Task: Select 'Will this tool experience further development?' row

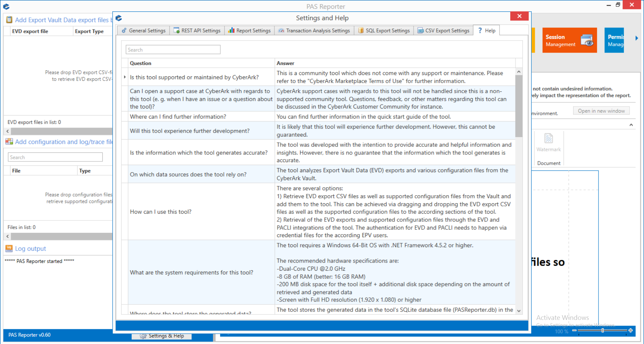Action: [x=318, y=131]
